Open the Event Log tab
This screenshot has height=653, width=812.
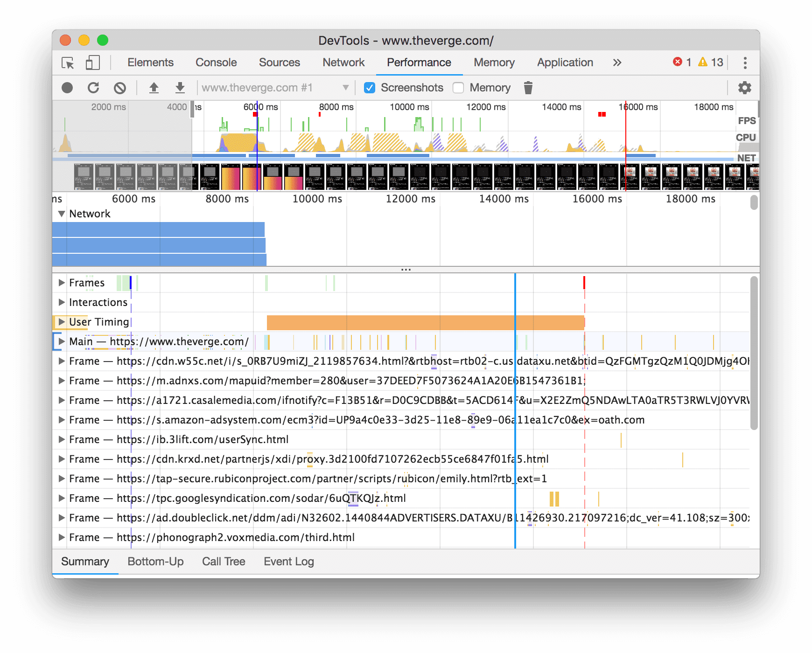(288, 561)
